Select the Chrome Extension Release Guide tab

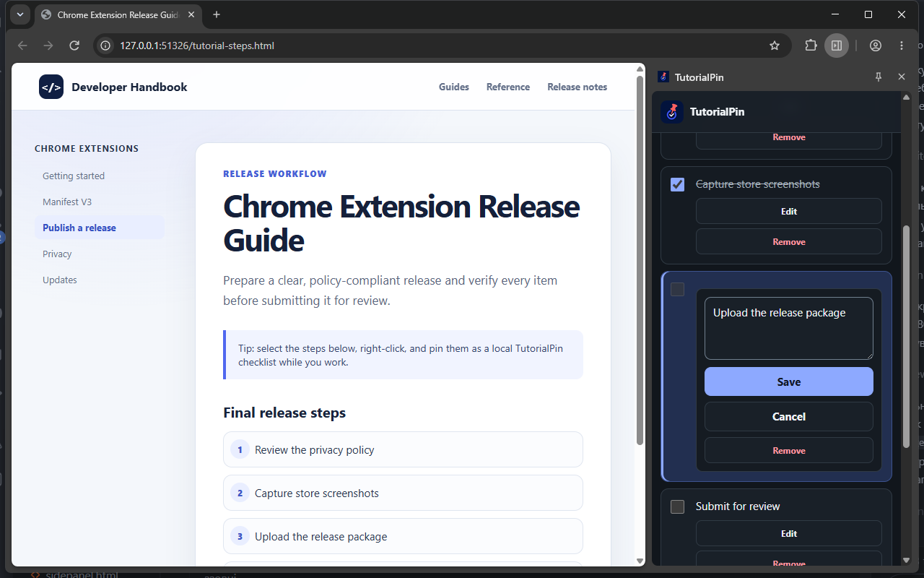pyautogui.click(x=117, y=14)
